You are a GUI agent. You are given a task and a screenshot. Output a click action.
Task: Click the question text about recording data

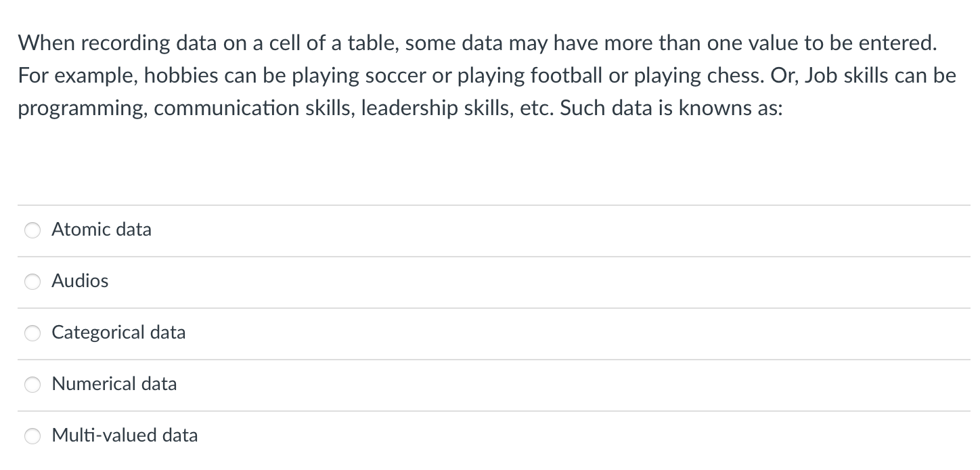coord(474,76)
